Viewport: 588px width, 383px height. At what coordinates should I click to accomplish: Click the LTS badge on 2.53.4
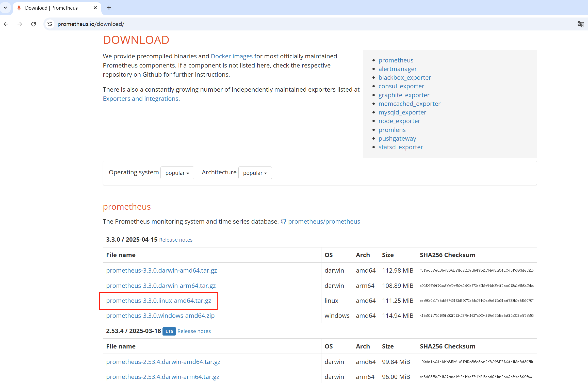pos(169,331)
